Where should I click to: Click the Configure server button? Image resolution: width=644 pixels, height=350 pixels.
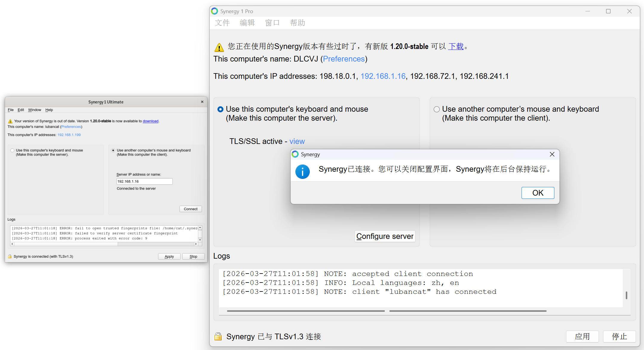(x=385, y=236)
